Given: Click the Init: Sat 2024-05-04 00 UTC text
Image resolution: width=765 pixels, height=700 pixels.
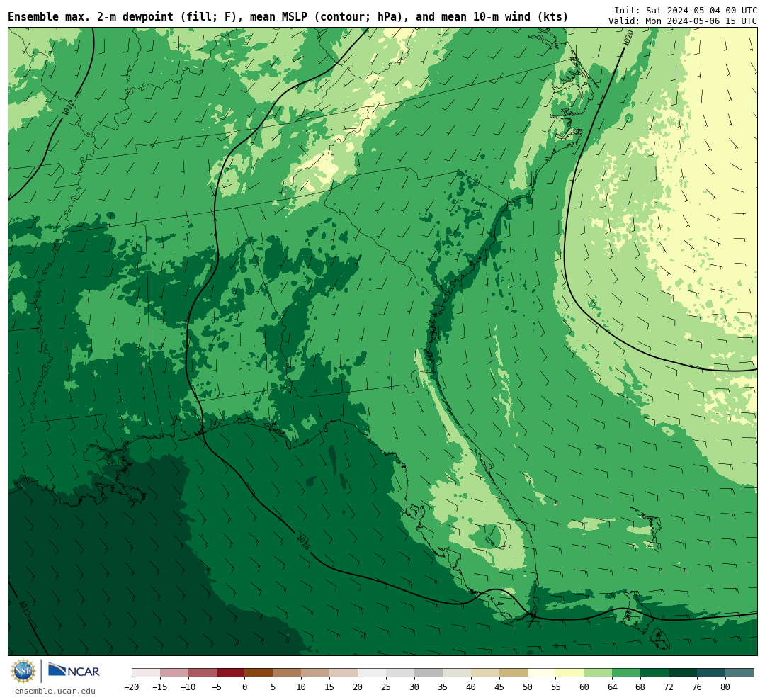Looking at the screenshot, I should (x=686, y=10).
